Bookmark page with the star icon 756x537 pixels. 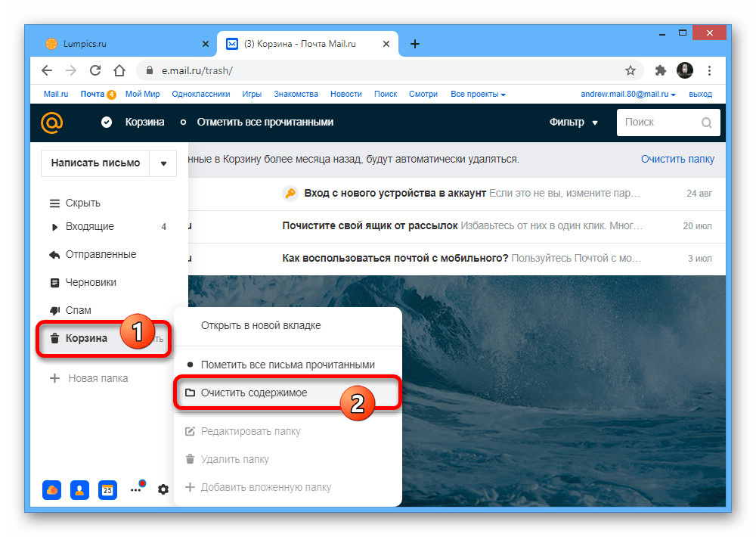click(x=631, y=70)
